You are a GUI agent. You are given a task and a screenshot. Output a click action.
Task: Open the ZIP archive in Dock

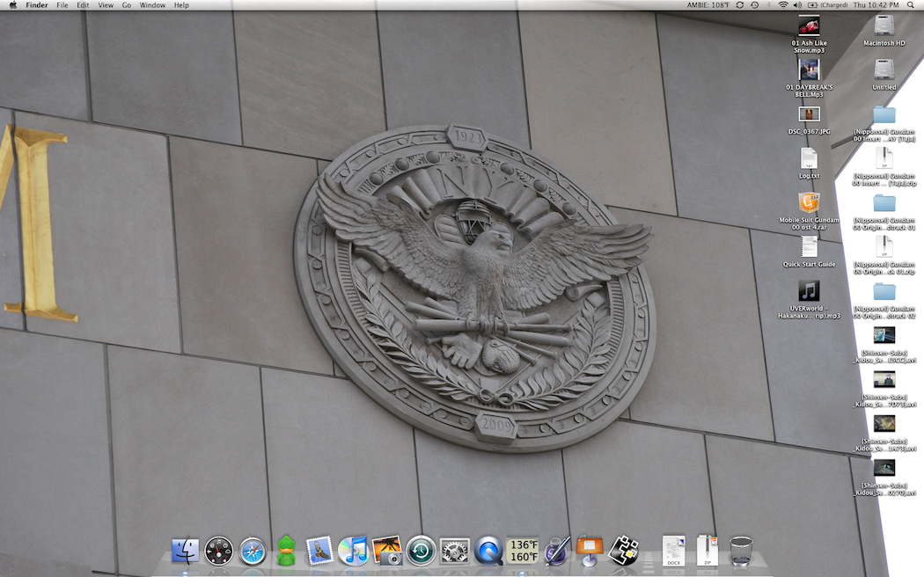tap(708, 551)
